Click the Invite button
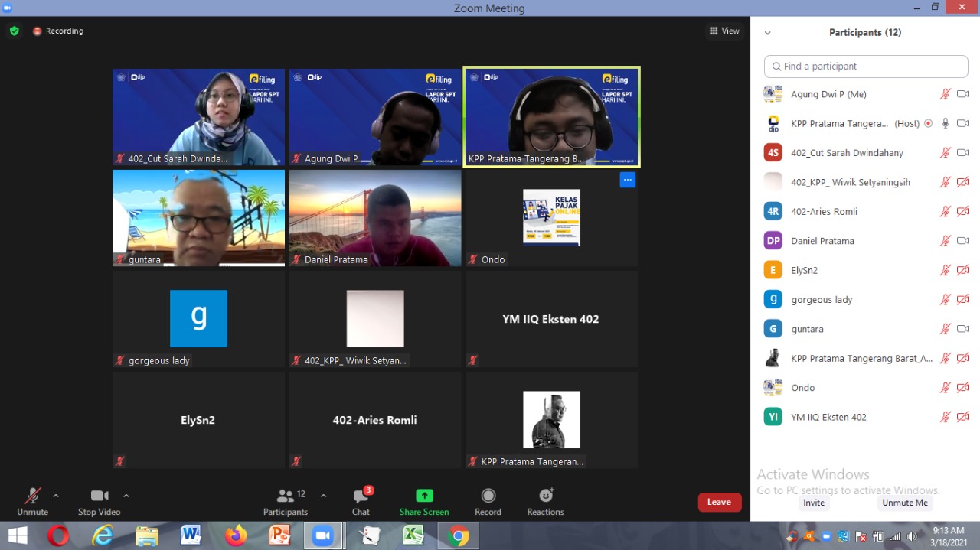 click(x=814, y=503)
